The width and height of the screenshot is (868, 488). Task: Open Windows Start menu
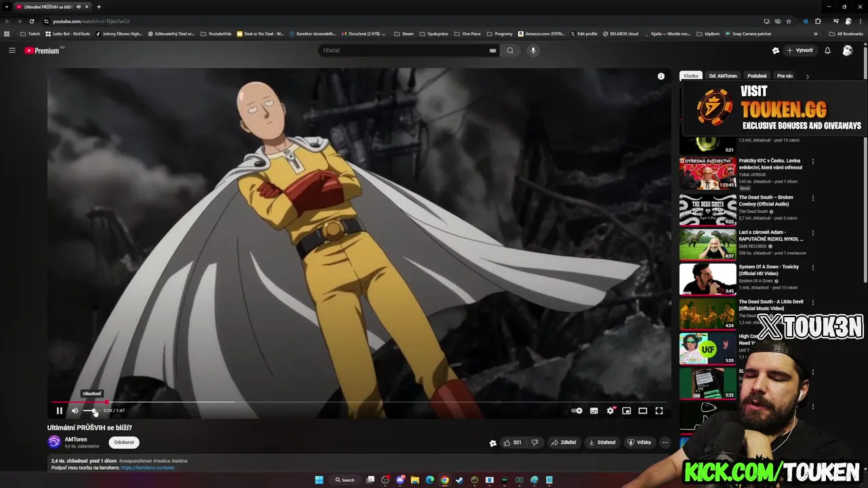pos(319,480)
